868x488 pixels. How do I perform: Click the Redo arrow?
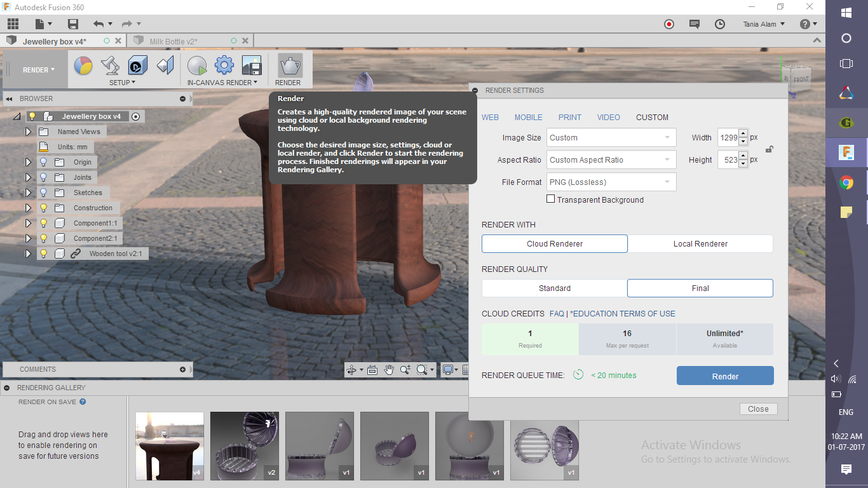[x=127, y=24]
